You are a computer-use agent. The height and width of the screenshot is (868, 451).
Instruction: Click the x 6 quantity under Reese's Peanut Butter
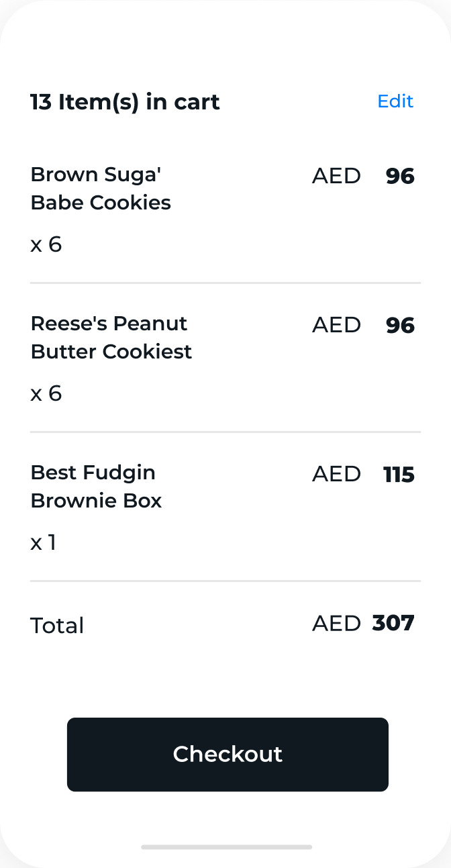tap(46, 393)
